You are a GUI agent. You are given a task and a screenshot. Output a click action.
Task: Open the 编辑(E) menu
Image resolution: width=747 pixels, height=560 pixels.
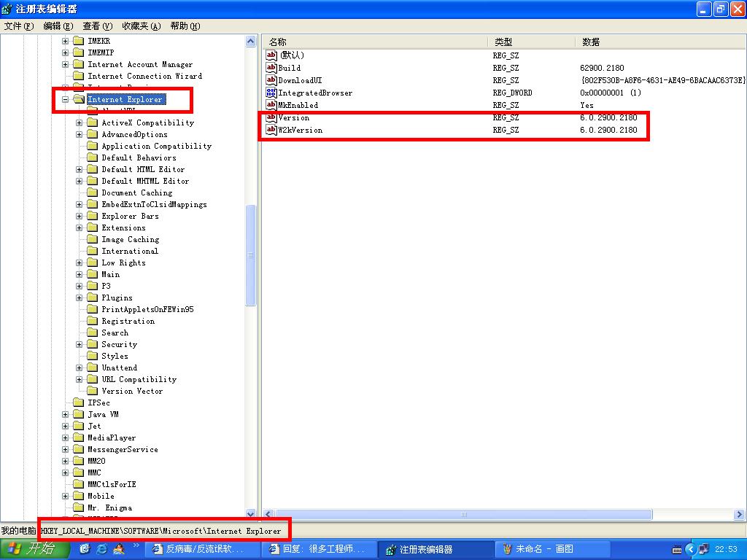[58, 26]
